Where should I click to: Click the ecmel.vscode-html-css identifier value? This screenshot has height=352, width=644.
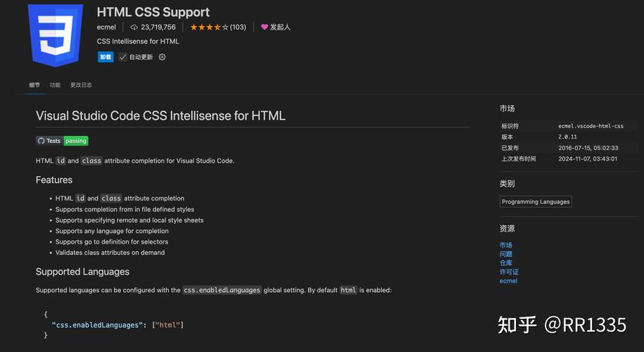(591, 126)
